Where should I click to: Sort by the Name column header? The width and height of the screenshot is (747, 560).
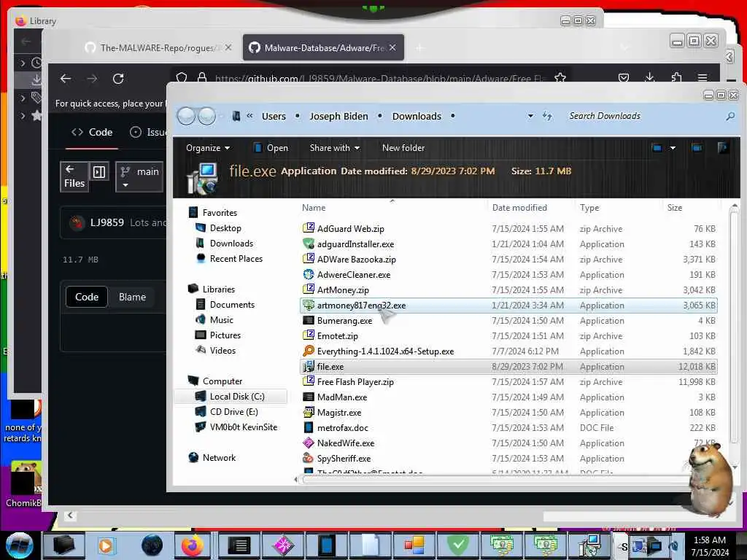pos(314,208)
